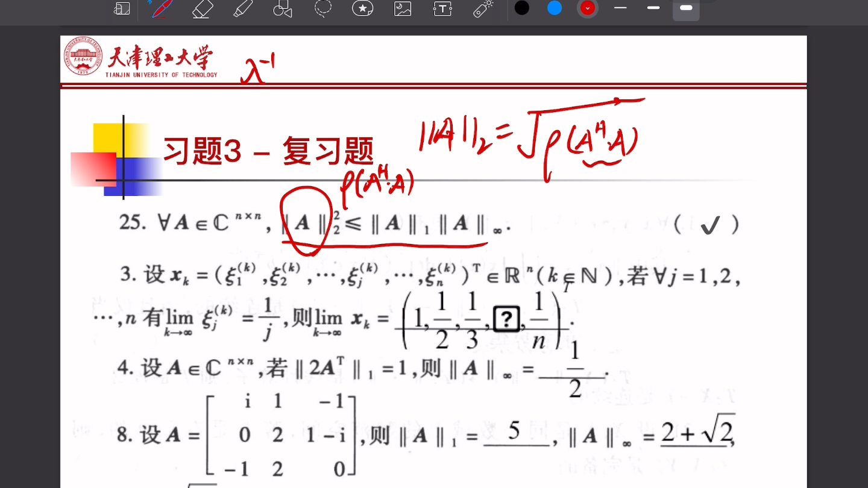
Task: Select the Highlighter tool
Action: point(243,8)
